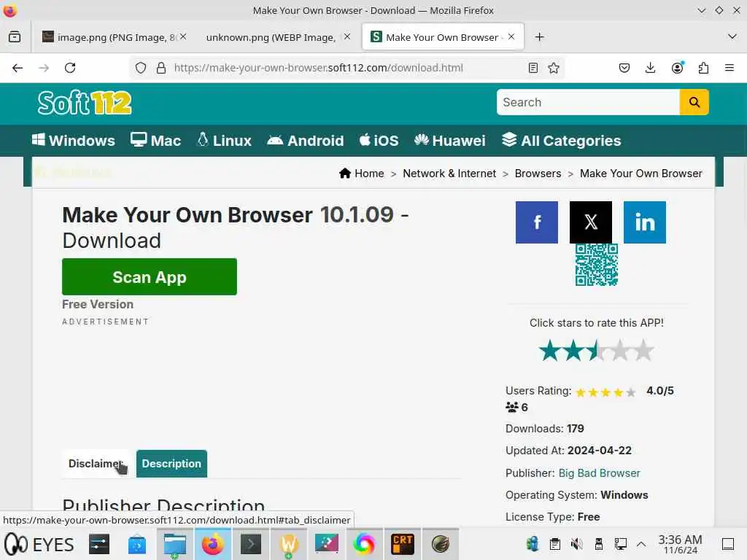Close the Make Your Own Browser tab
Viewport: 747px width, 560px height.
[x=511, y=36]
